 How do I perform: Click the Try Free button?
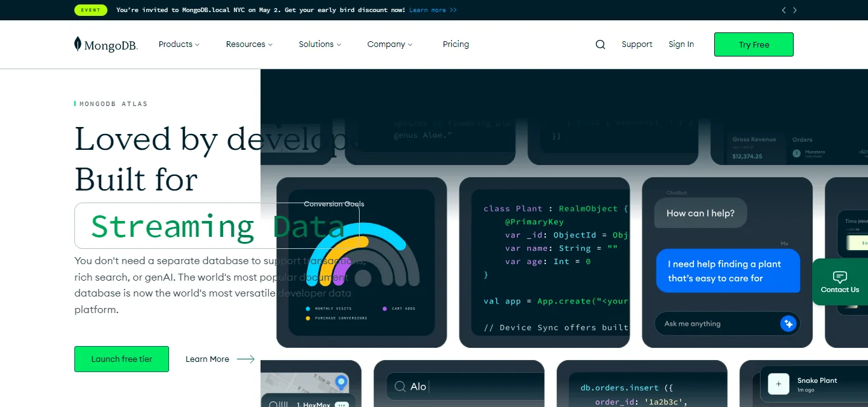coord(754,44)
